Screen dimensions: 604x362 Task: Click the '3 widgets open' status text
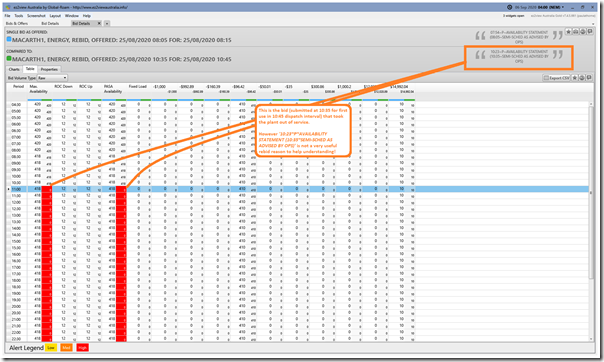[x=513, y=16]
